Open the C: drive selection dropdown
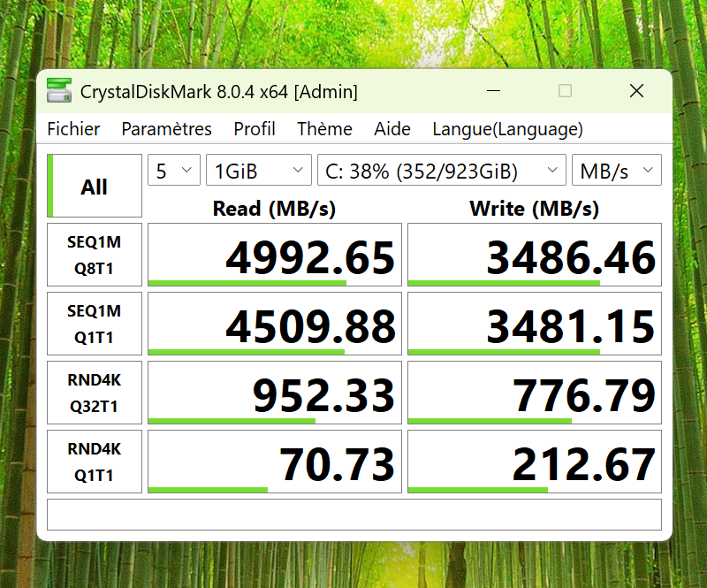707x588 pixels. point(440,171)
